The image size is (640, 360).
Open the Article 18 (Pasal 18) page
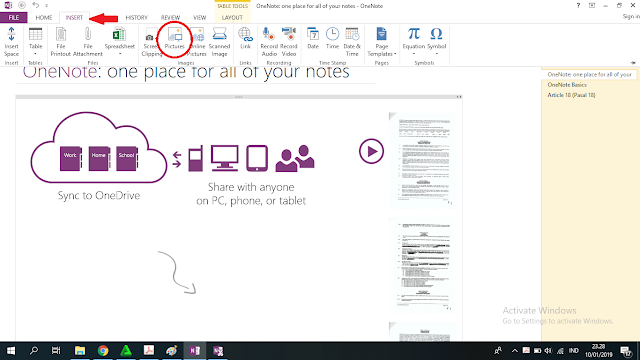(571, 95)
